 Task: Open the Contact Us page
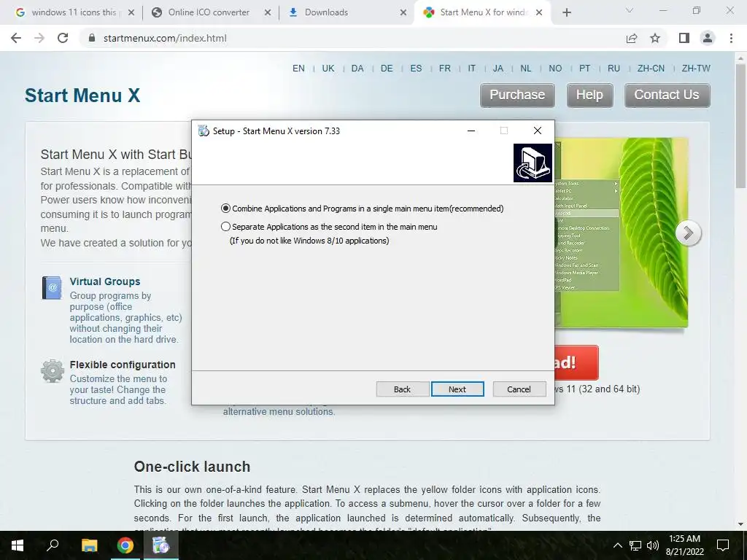click(667, 96)
